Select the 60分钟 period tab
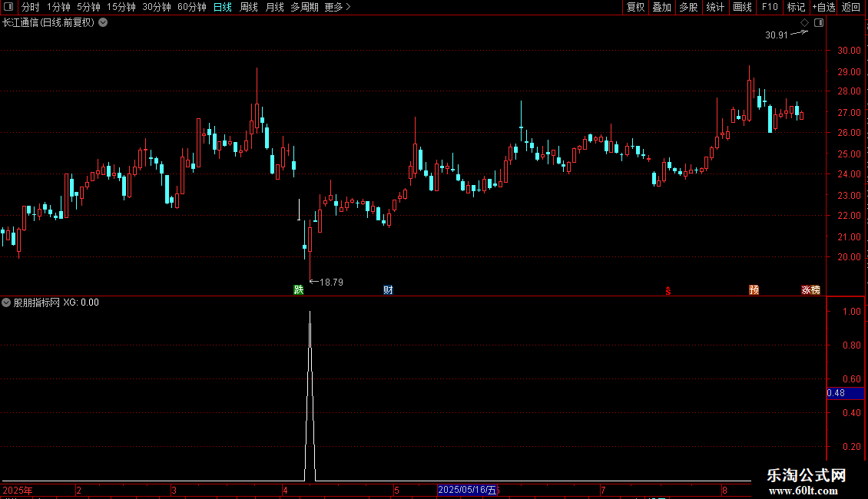The height and width of the screenshot is (499, 868). (192, 7)
